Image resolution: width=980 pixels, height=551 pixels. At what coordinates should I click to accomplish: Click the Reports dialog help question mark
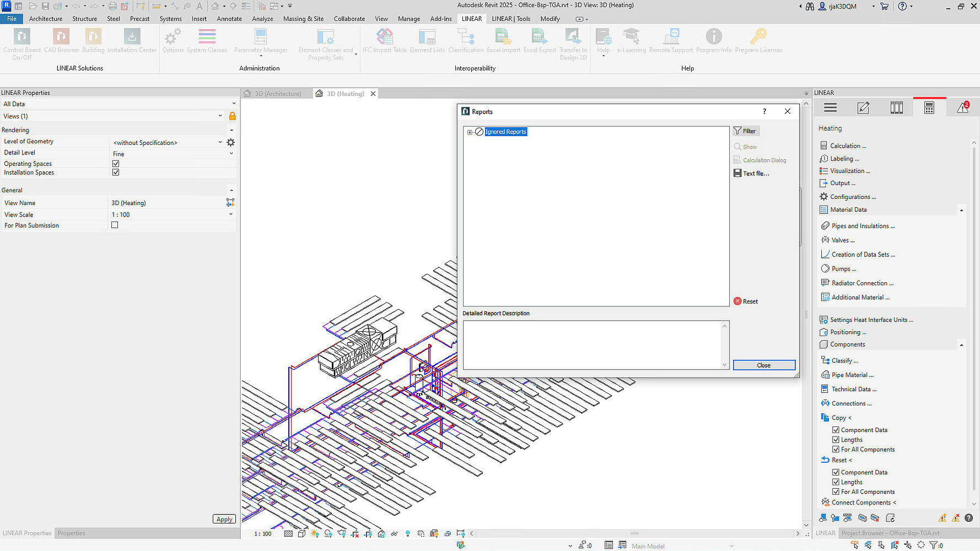pos(764,111)
